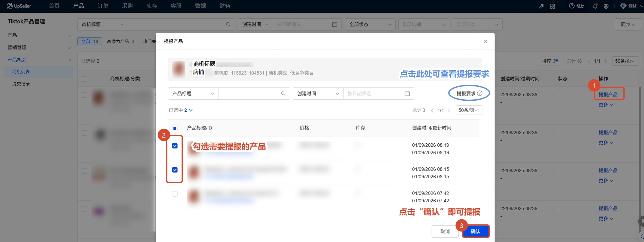644x242 pixels.
Task: Open the calendar icon in background date filter
Action: pos(335,24)
